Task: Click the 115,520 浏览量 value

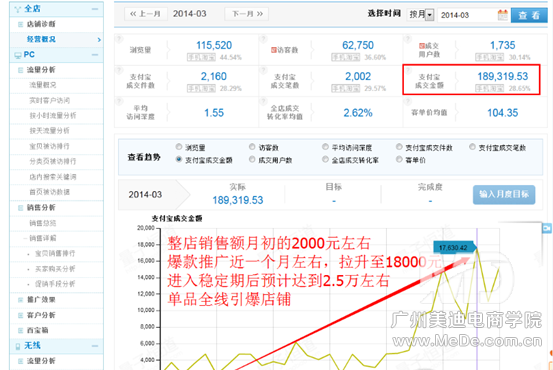Action: coord(214,46)
